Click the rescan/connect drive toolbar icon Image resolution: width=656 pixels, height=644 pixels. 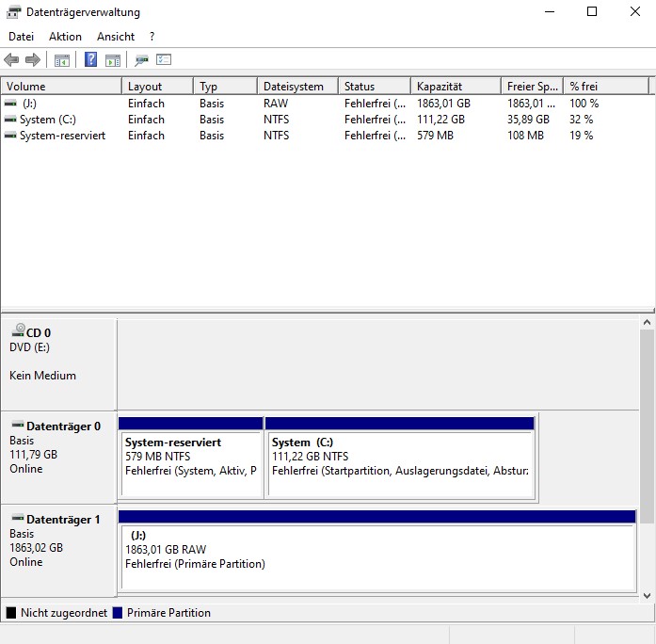click(x=141, y=60)
